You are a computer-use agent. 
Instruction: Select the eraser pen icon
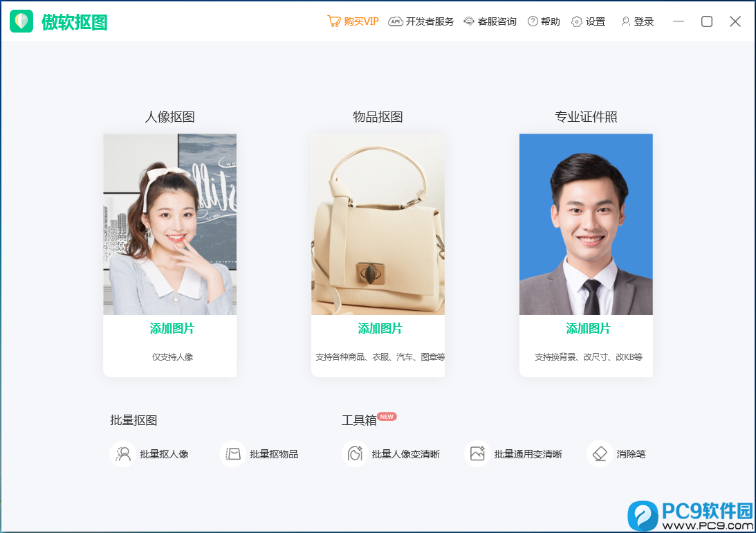pos(600,454)
